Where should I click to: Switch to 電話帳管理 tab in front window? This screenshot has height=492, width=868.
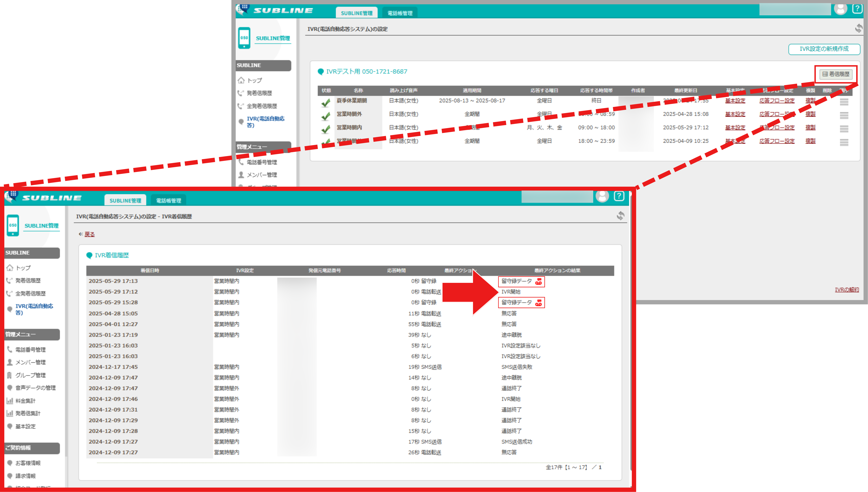[x=169, y=200]
